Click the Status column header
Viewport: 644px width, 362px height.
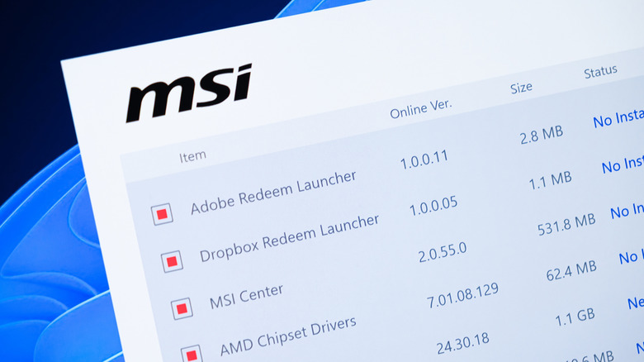(600, 72)
